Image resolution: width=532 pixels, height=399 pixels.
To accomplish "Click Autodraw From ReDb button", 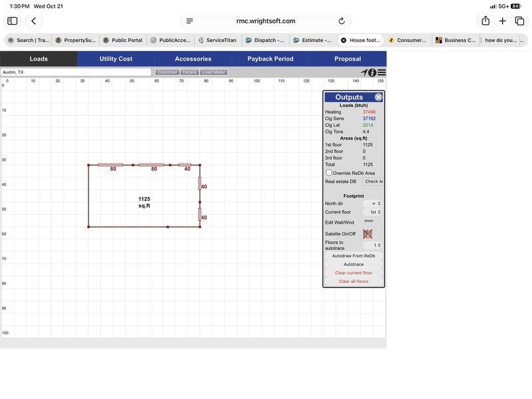I will (x=354, y=256).
